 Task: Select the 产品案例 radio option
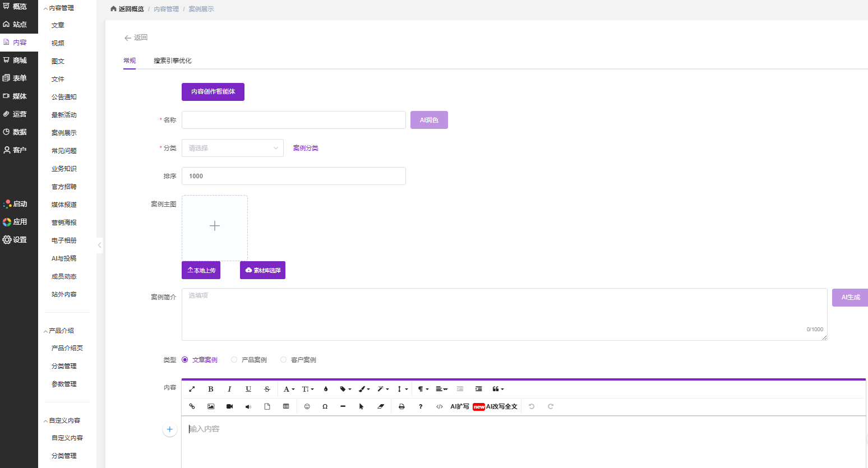click(249, 360)
